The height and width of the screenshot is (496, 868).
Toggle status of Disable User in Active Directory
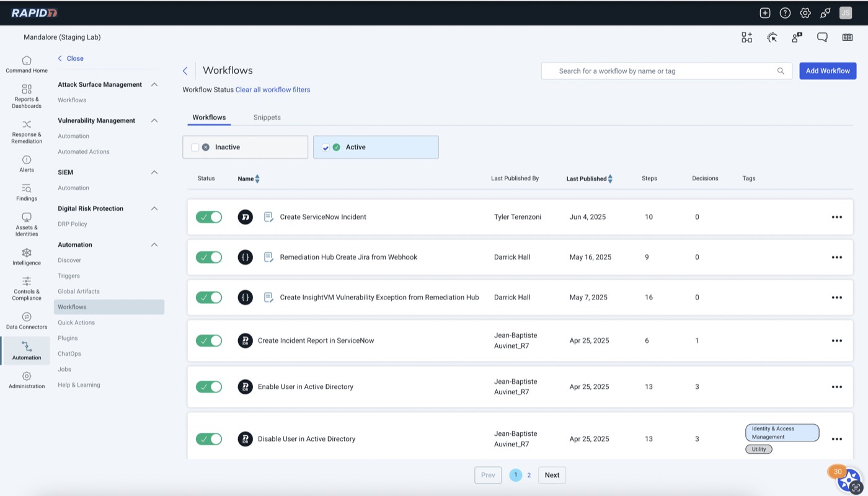point(209,439)
